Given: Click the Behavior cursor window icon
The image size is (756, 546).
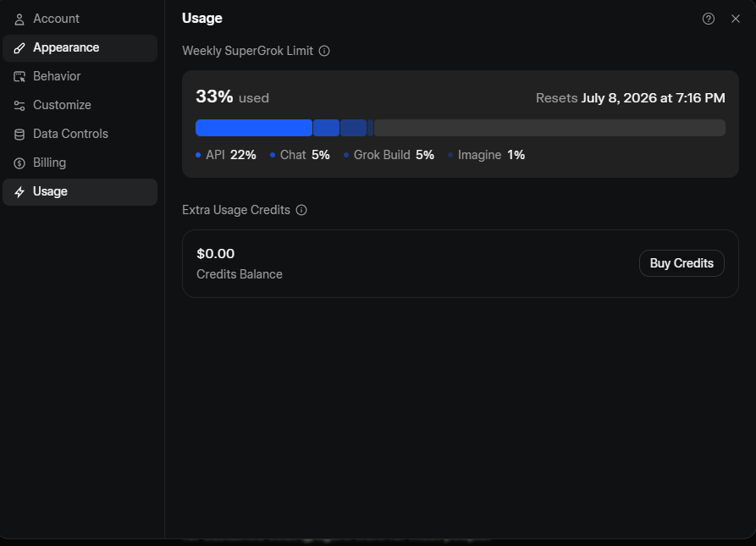Looking at the screenshot, I should (x=19, y=77).
